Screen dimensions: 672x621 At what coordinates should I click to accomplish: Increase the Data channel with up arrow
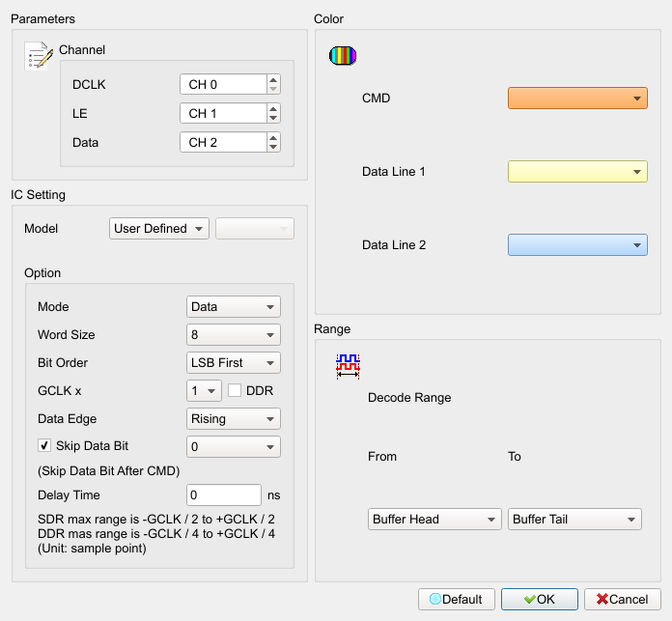(x=273, y=137)
